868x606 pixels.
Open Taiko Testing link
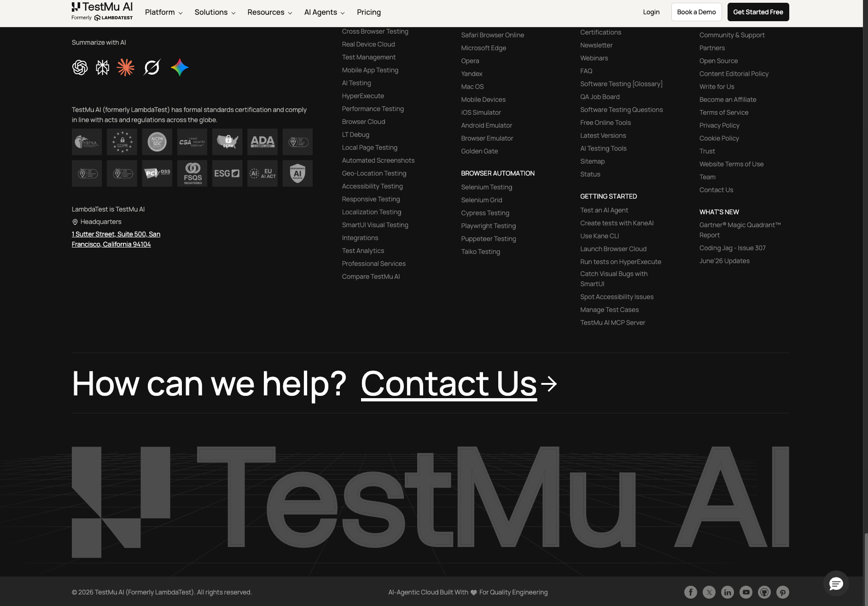480,252
